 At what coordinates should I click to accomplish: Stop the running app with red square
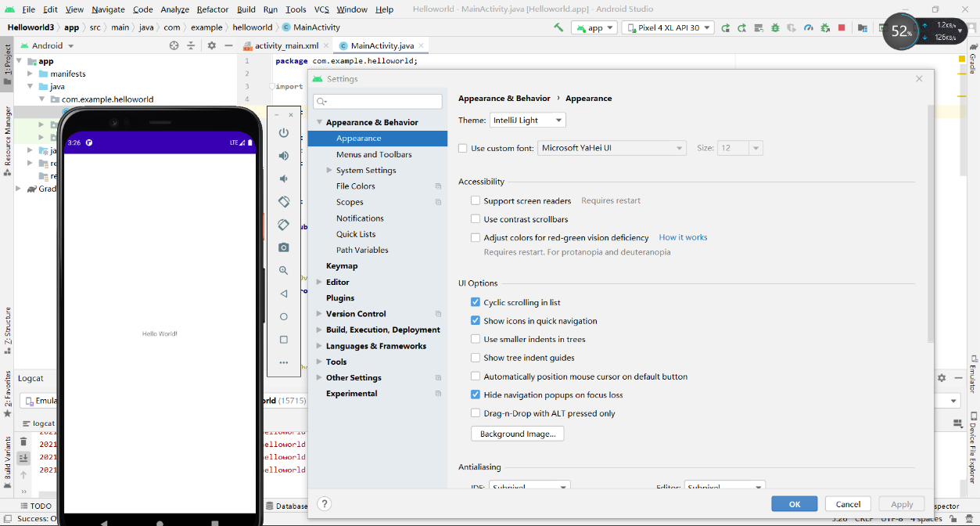[x=842, y=27]
